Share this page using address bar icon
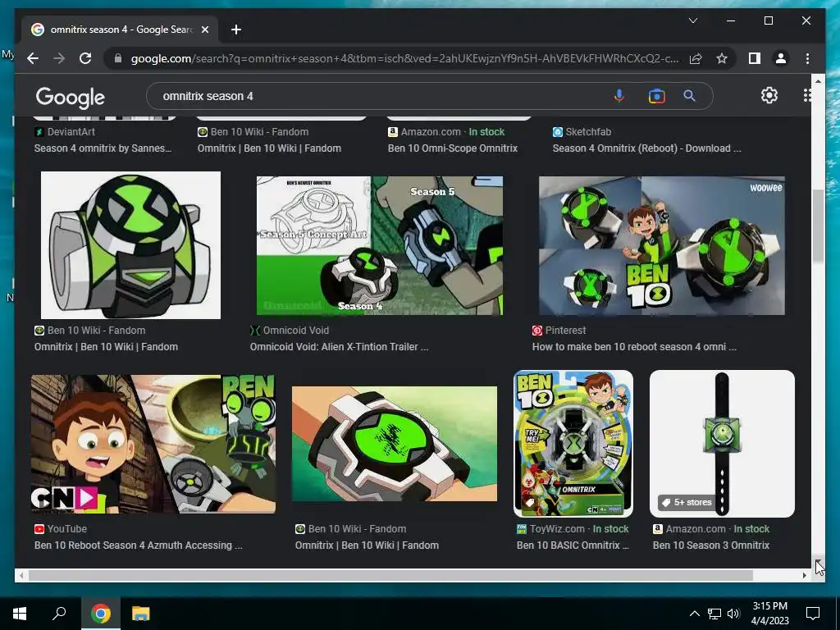The width and height of the screenshot is (840, 630). tap(696, 58)
